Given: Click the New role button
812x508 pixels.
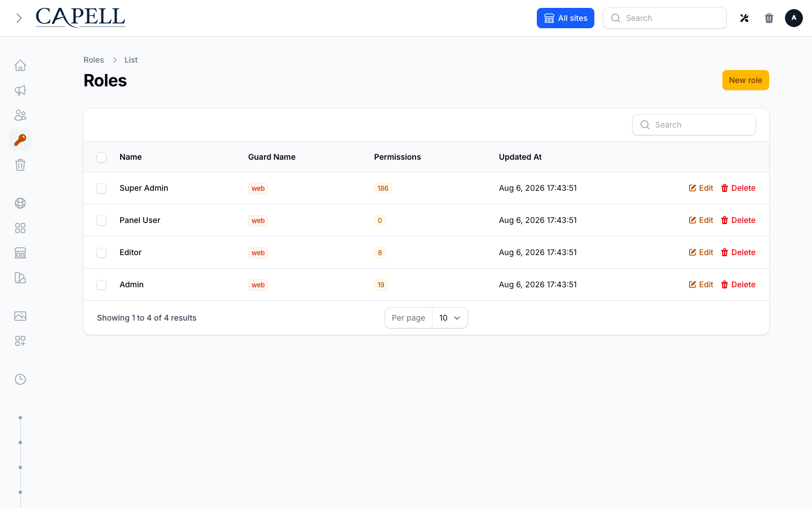Looking at the screenshot, I should (x=745, y=80).
